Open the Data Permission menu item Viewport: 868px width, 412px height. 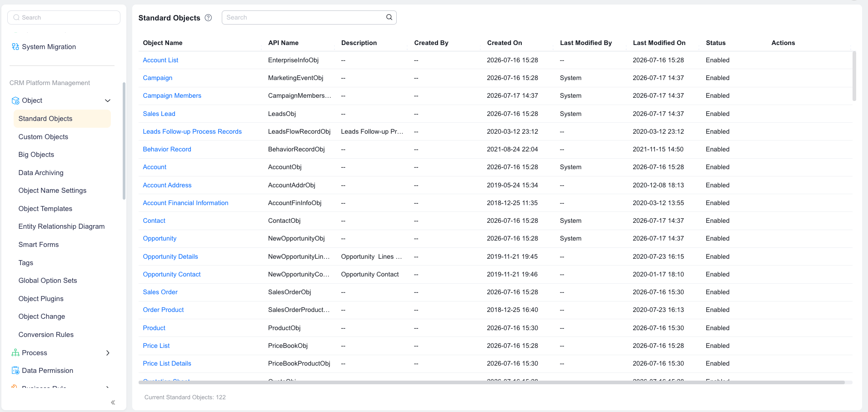coord(47,371)
